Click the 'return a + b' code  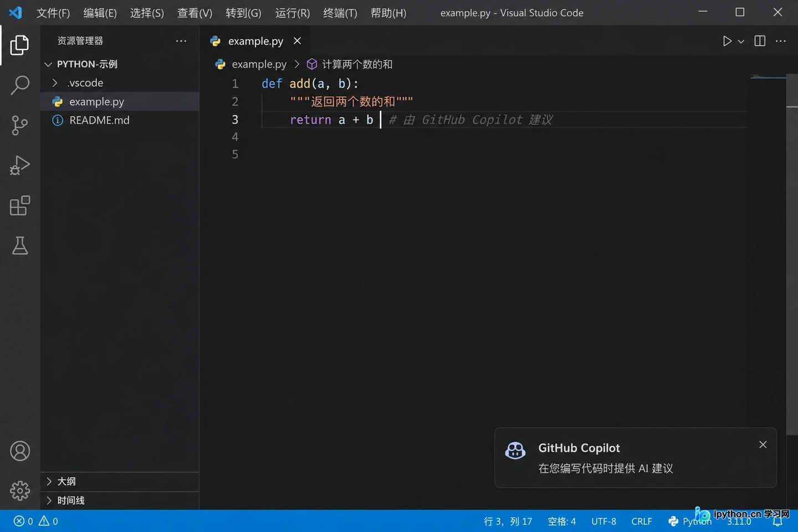(331, 120)
